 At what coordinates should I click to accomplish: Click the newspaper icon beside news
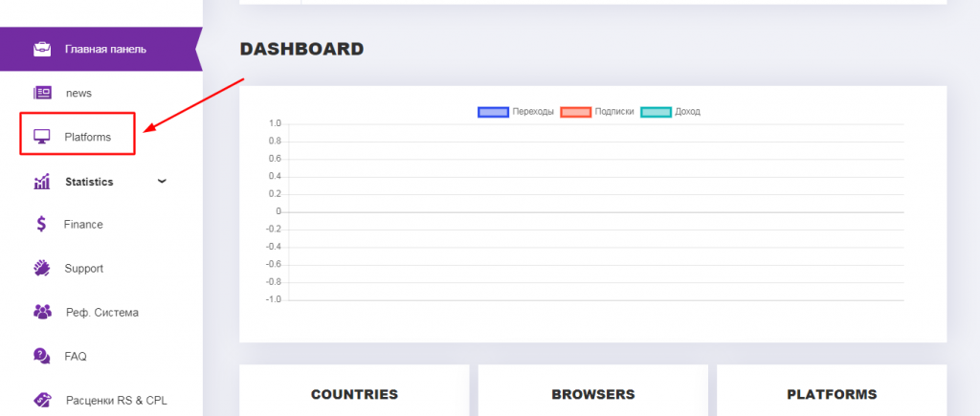point(42,93)
